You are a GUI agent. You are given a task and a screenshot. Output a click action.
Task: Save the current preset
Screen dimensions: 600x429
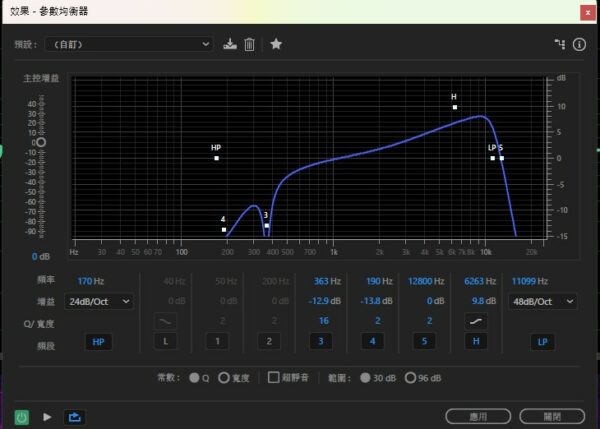tap(230, 44)
